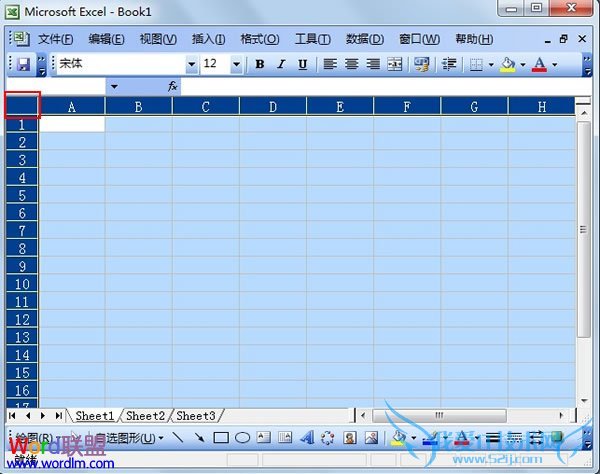Screen dimensions: 600x474
Task: Click the vertical scrollbar down arrow
Action: pos(584,401)
